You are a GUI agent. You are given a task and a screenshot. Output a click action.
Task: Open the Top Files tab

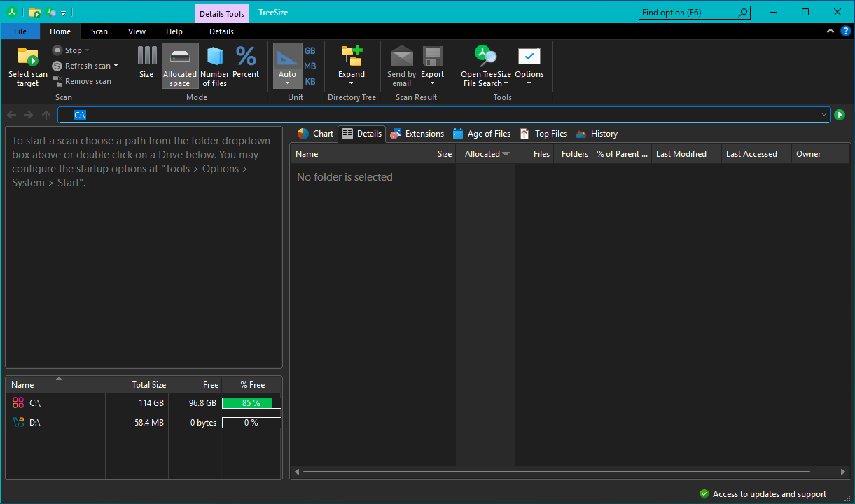coord(543,134)
